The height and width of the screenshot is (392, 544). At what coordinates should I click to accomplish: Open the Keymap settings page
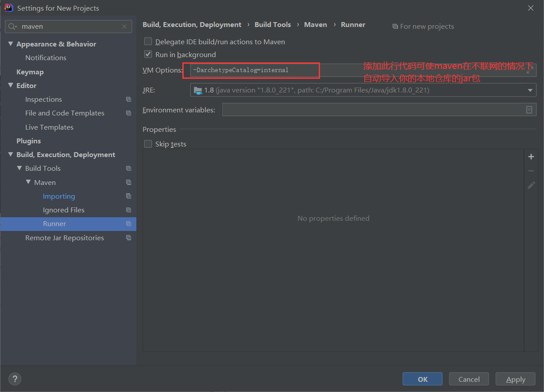pos(30,72)
